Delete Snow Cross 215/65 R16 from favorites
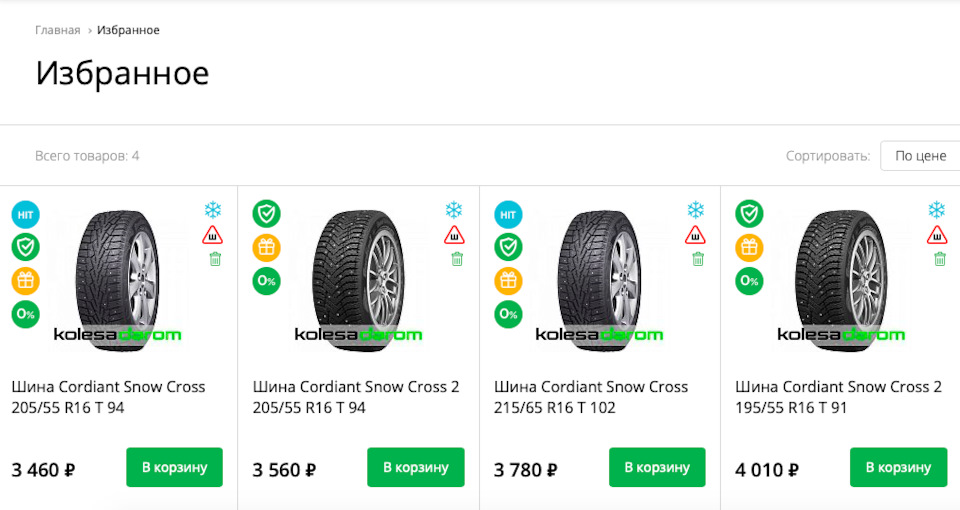The image size is (960, 510). tap(698, 260)
